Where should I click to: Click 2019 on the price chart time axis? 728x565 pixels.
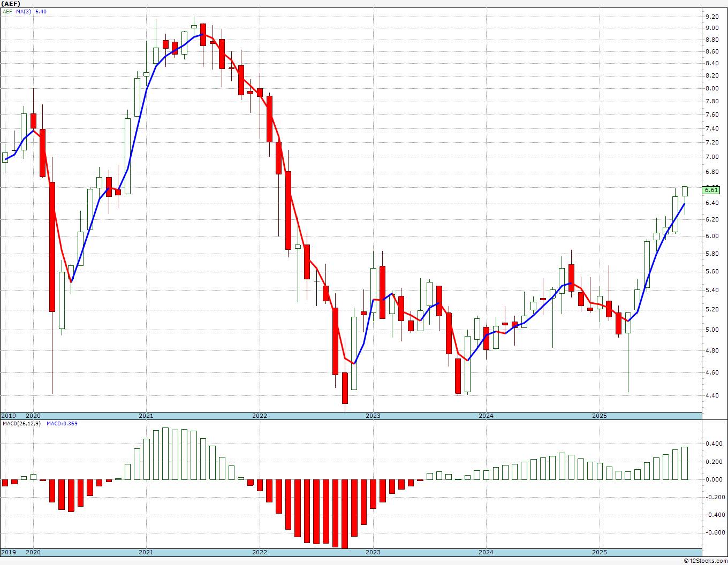(x=8, y=416)
